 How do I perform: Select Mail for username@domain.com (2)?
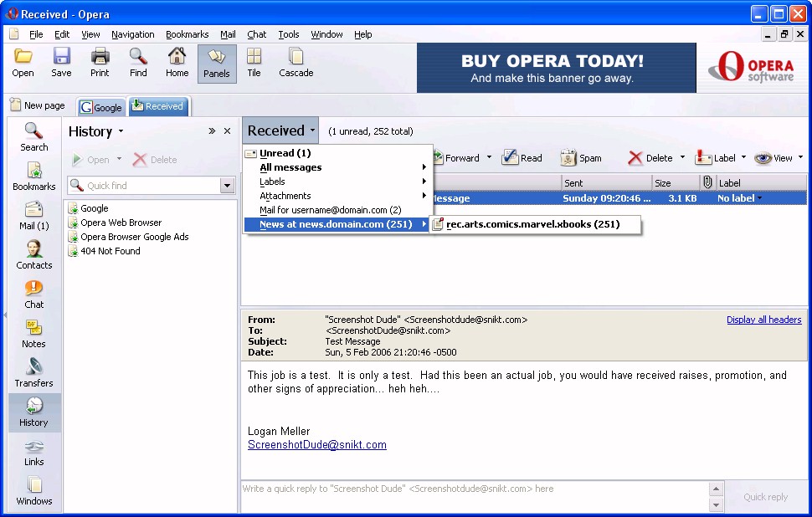pyautogui.click(x=337, y=210)
